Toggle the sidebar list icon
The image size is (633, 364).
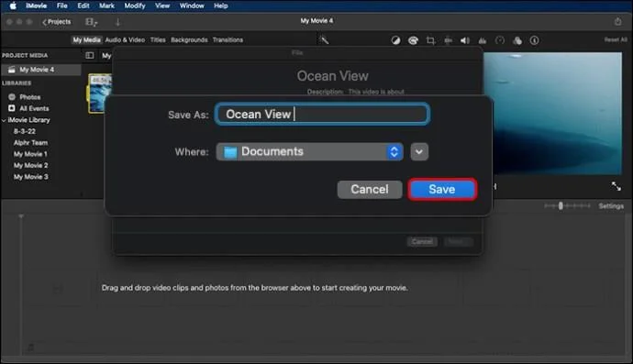[90, 55]
